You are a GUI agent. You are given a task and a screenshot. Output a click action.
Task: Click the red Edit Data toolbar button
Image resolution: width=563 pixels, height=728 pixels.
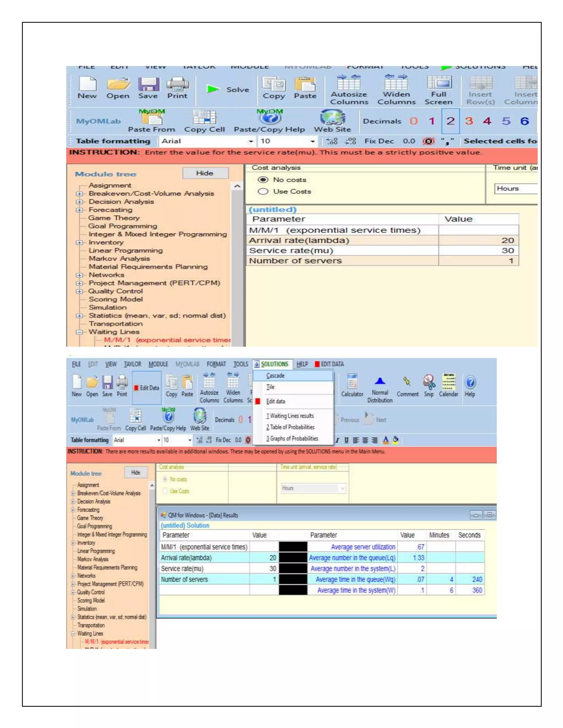[147, 388]
